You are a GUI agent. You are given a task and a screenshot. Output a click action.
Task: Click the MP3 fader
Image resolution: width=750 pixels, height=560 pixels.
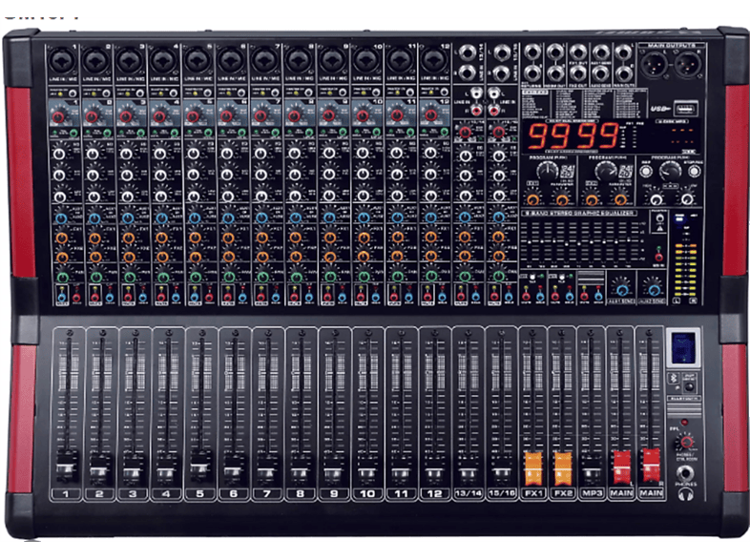click(593, 471)
